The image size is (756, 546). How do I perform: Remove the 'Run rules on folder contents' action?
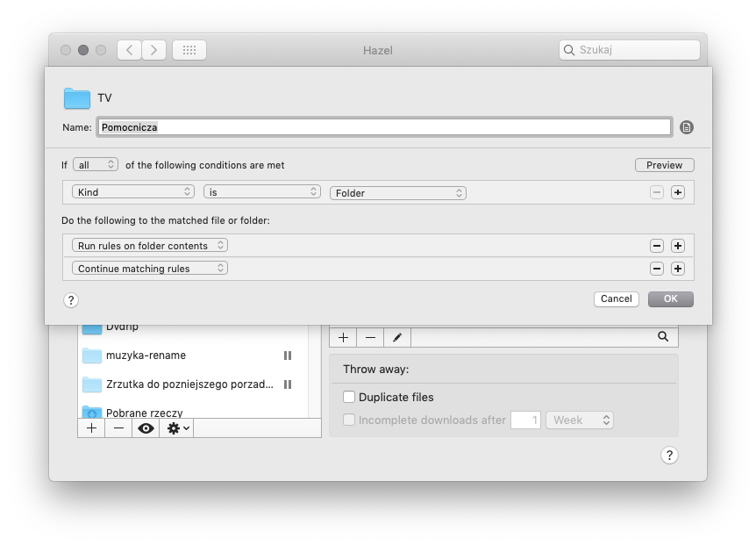point(657,246)
